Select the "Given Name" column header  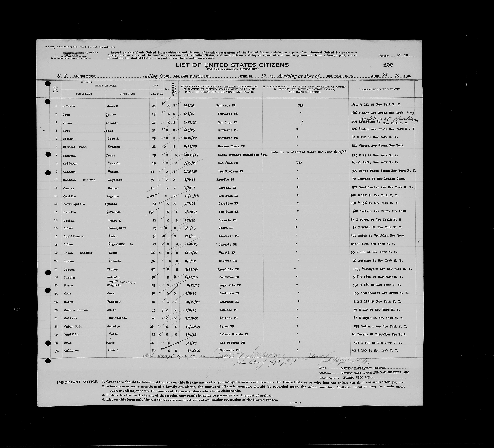click(127, 94)
